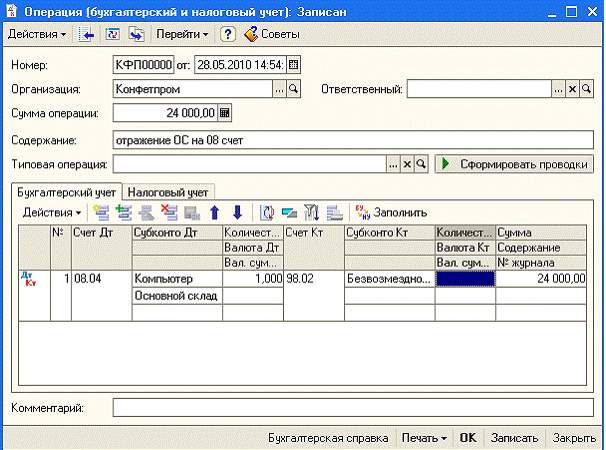
Task: Click the Субконто Дт column header
Action: click(x=177, y=233)
